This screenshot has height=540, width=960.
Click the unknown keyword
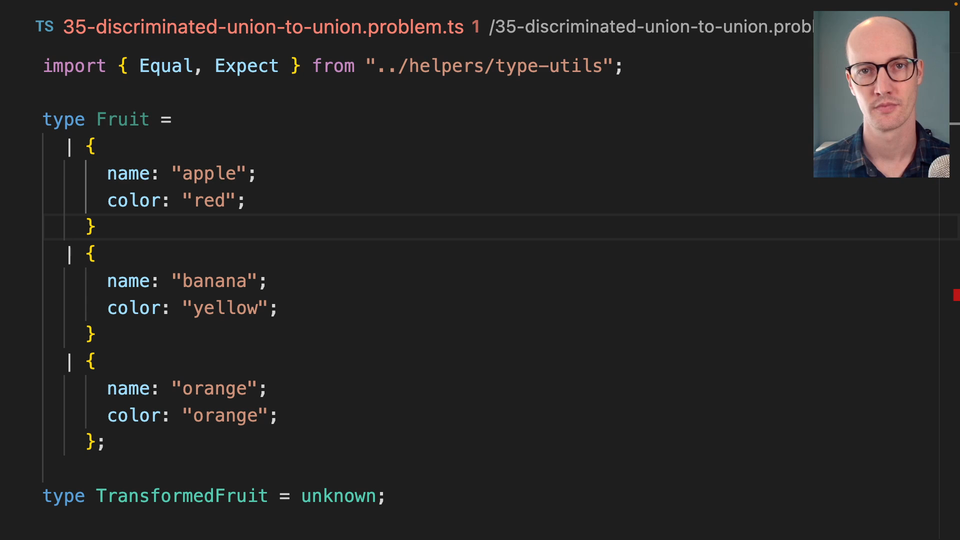[x=339, y=496]
